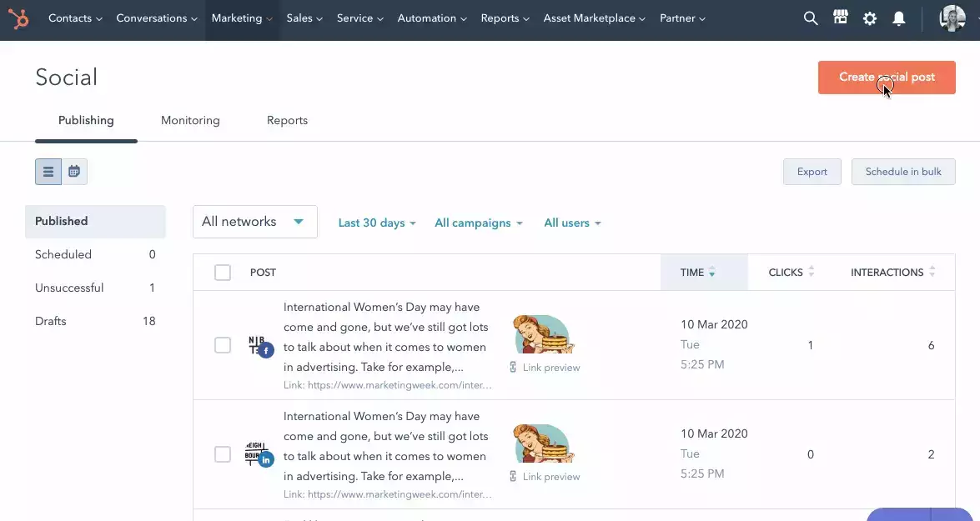Open the marketplace storefront icon
Viewport: 980px width, 521px height.
pos(841,18)
